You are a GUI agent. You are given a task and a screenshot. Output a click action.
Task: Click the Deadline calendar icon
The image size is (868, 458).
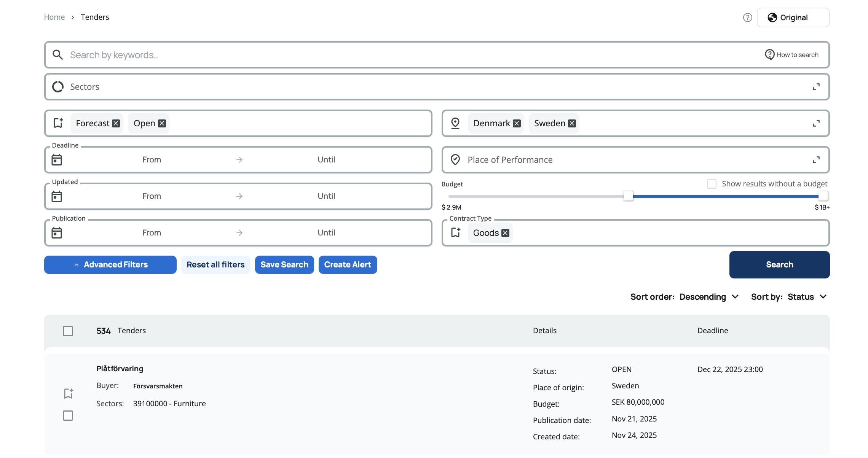pos(57,160)
